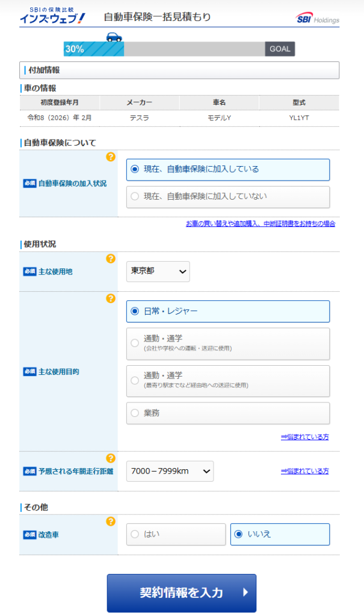Click the 付加情報 section header
This screenshot has height=616, width=364.
179,70
